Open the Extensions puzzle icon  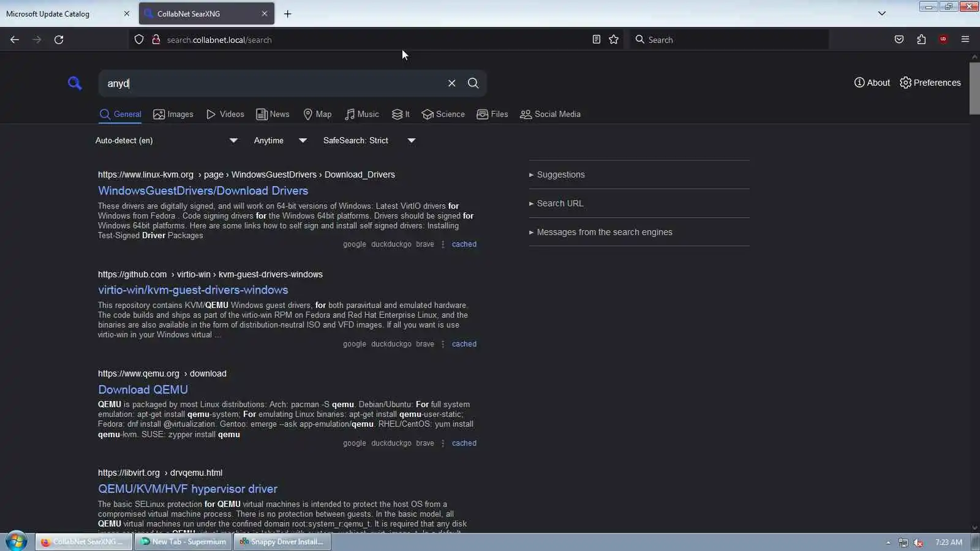921,40
